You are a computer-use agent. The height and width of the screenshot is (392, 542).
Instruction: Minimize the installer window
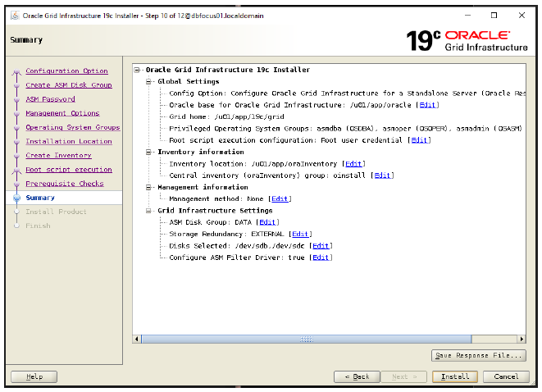point(467,16)
